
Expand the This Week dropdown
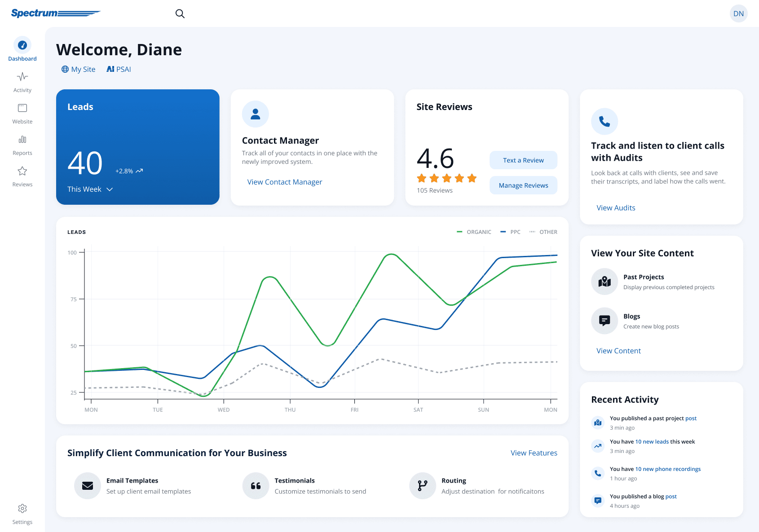(x=90, y=189)
